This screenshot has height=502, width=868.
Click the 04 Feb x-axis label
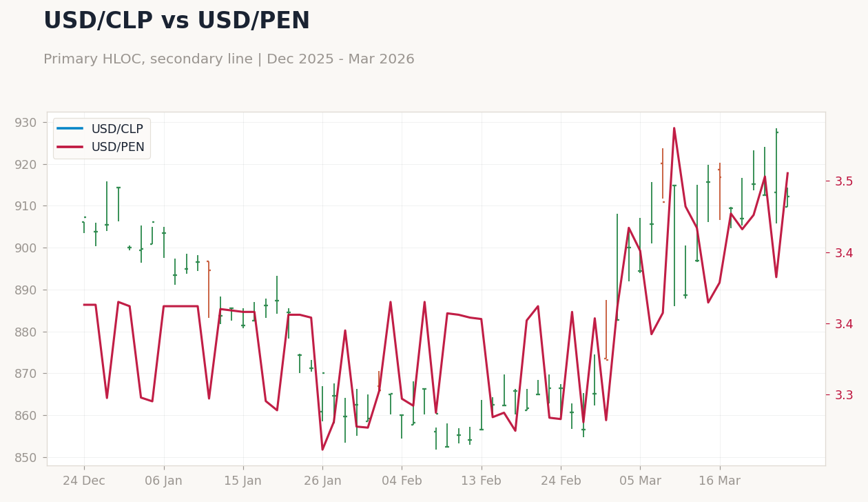click(x=402, y=481)
